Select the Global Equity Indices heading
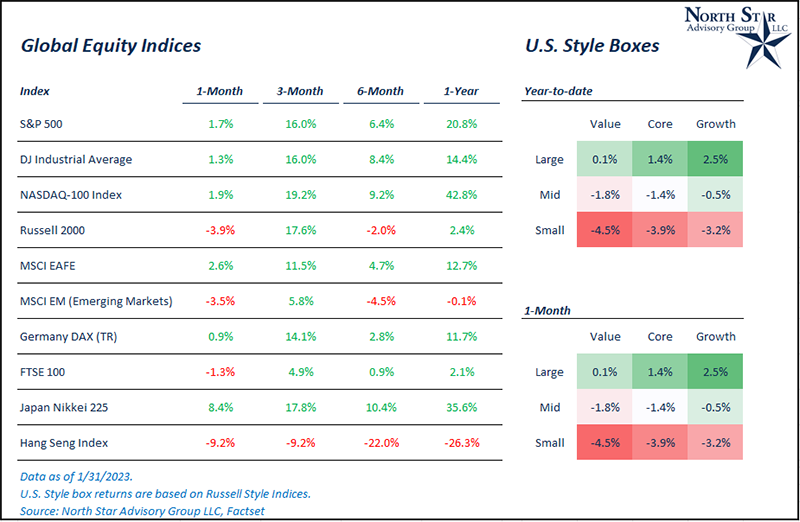800x522 pixels. tap(111, 46)
